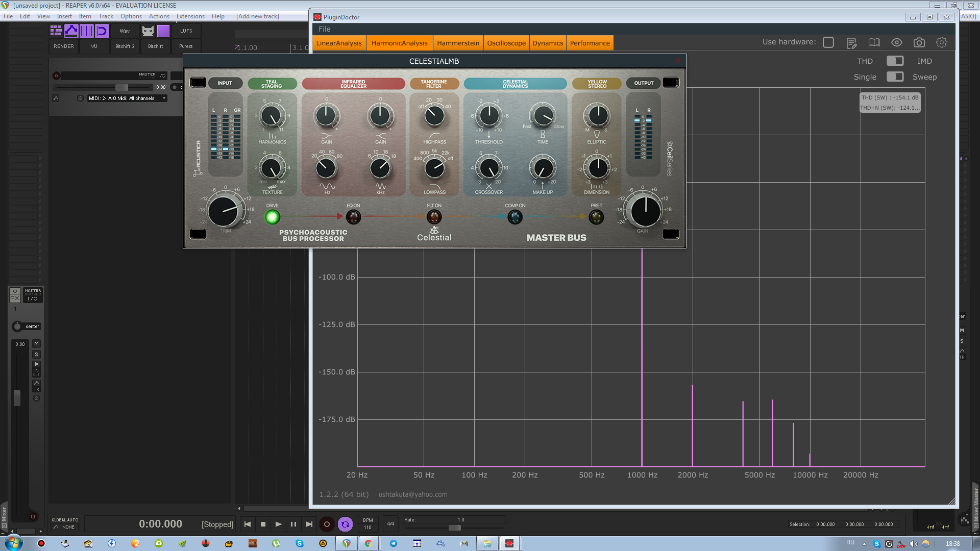Toggle phase invert next to MIDI input

(x=80, y=98)
